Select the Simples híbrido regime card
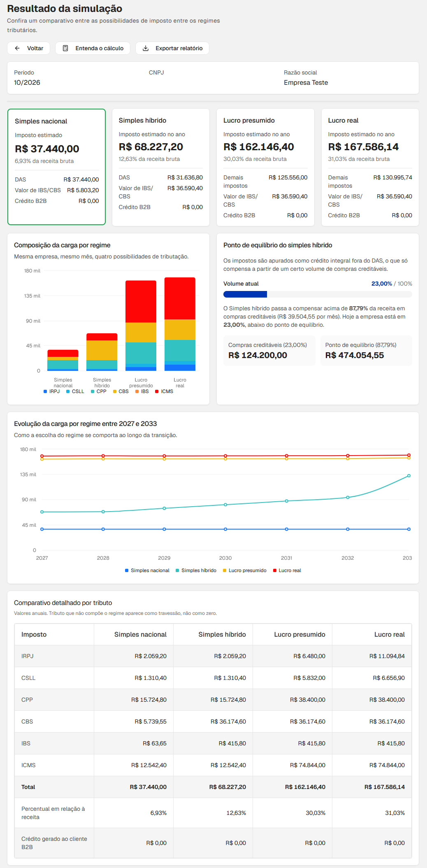 [x=161, y=167]
